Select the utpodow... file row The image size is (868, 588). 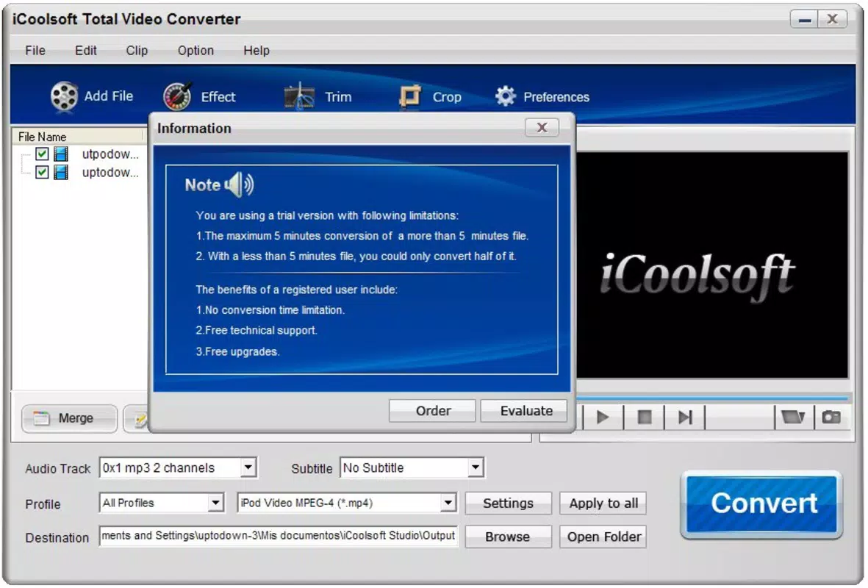pyautogui.click(x=79, y=154)
